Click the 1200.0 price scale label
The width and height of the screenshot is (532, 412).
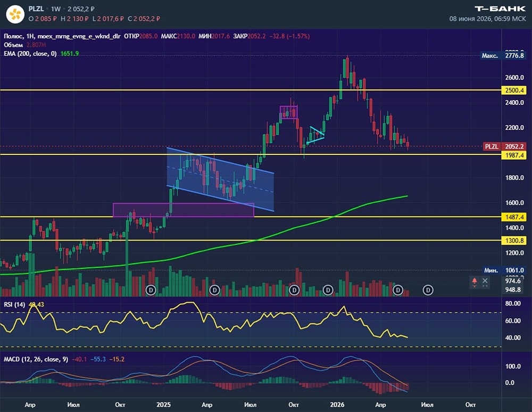[x=514, y=253]
